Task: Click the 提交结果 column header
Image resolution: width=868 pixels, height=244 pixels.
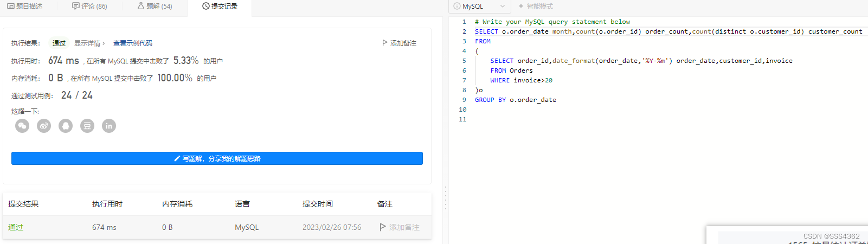Action: 23,204
